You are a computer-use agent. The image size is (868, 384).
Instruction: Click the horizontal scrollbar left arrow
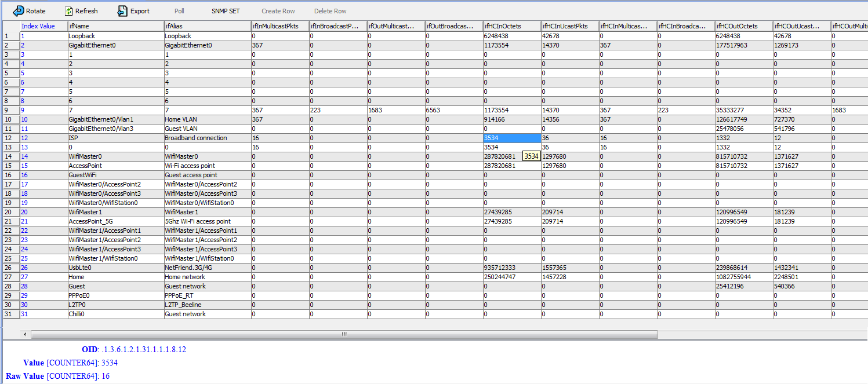tap(24, 334)
